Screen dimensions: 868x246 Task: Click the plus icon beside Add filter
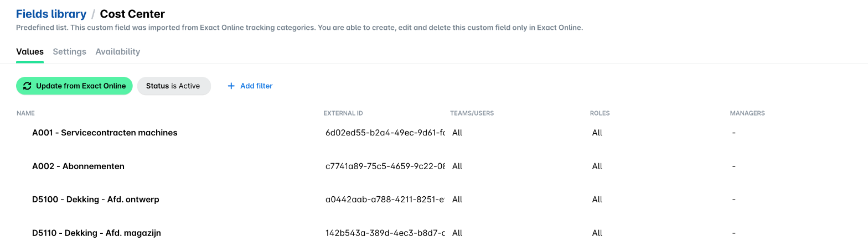(x=231, y=86)
